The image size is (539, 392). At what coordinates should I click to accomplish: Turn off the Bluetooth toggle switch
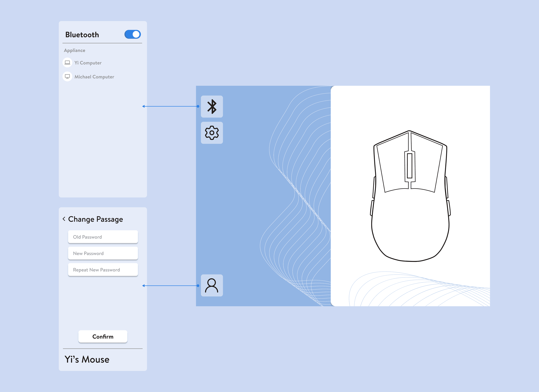(x=133, y=34)
